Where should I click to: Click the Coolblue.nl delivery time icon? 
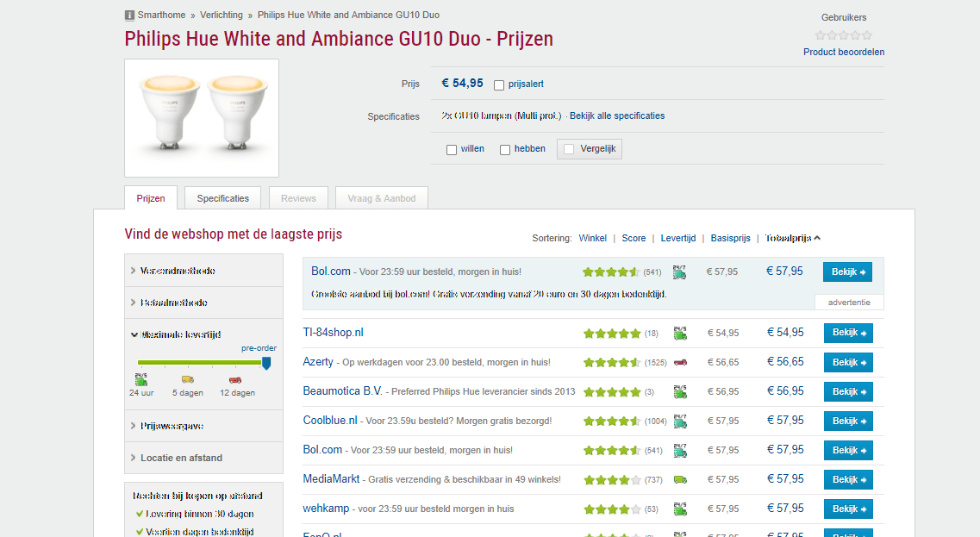click(680, 421)
